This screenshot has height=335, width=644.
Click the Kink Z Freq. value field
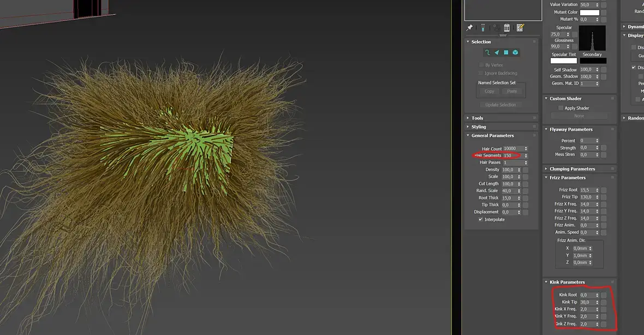[x=587, y=324]
